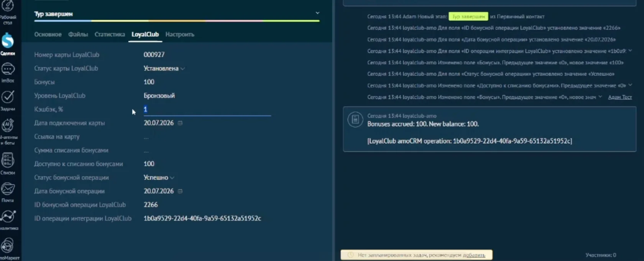This screenshot has width=644, height=261.
Task: Click the Ссылка на карту empty field
Action: tap(146, 137)
